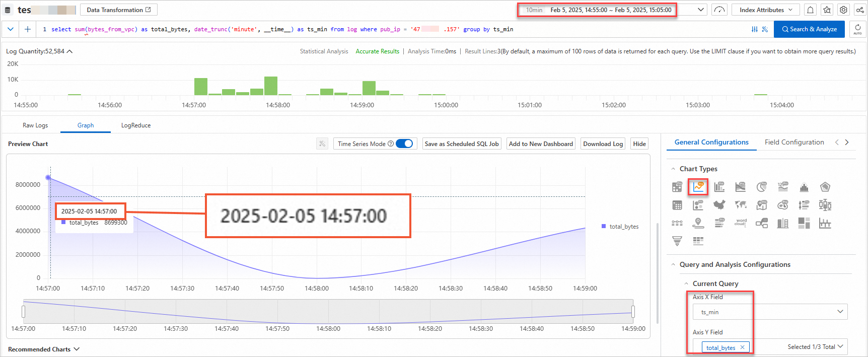Screen dimensions: 868x357
Task: Click the gauge speed icon
Action: tap(719, 10)
